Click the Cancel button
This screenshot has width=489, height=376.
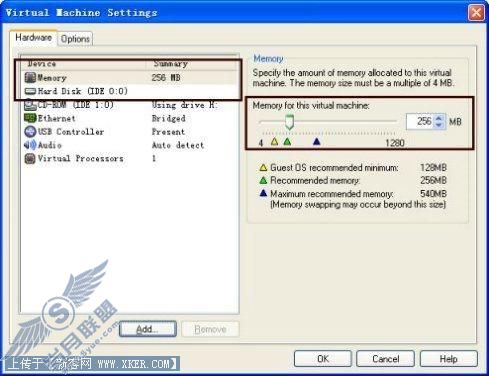coord(385,359)
